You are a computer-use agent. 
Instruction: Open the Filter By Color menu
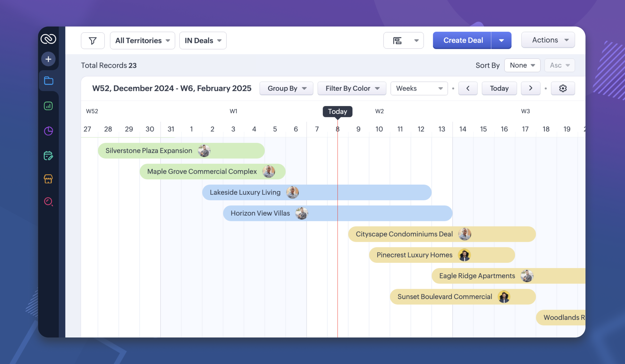point(352,88)
